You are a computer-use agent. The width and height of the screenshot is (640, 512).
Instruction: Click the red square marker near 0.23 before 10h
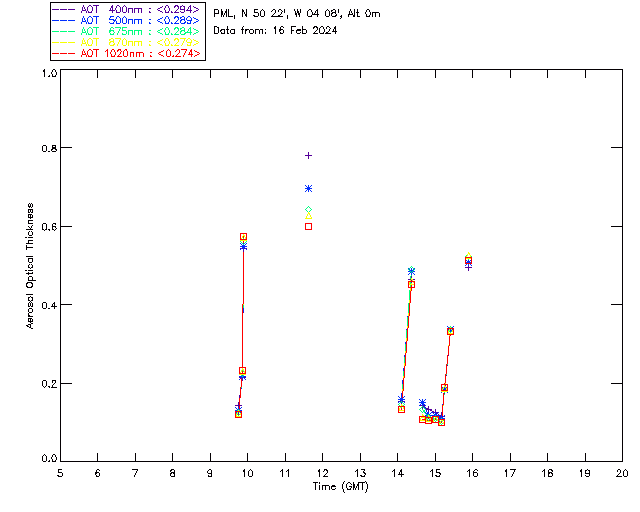(242, 371)
